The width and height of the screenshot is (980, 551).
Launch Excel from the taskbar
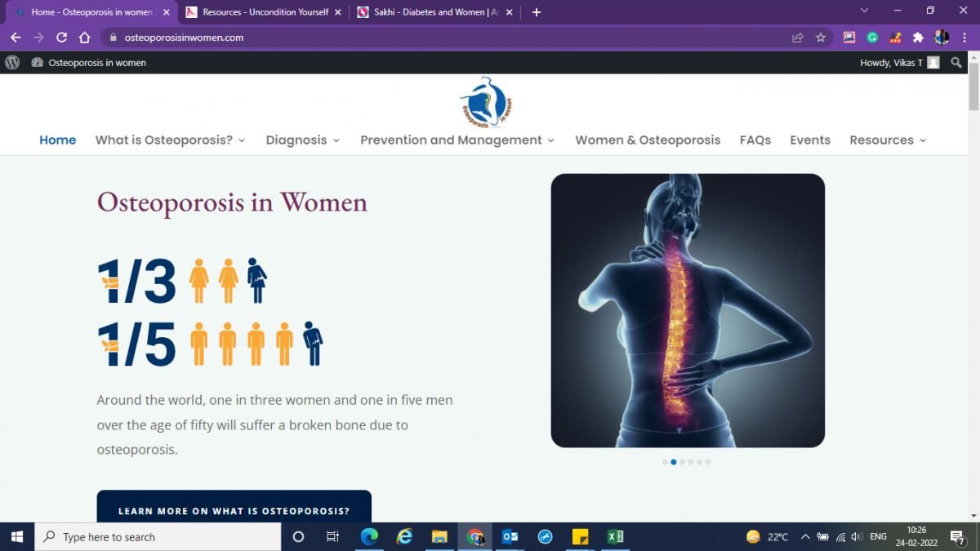(x=615, y=536)
